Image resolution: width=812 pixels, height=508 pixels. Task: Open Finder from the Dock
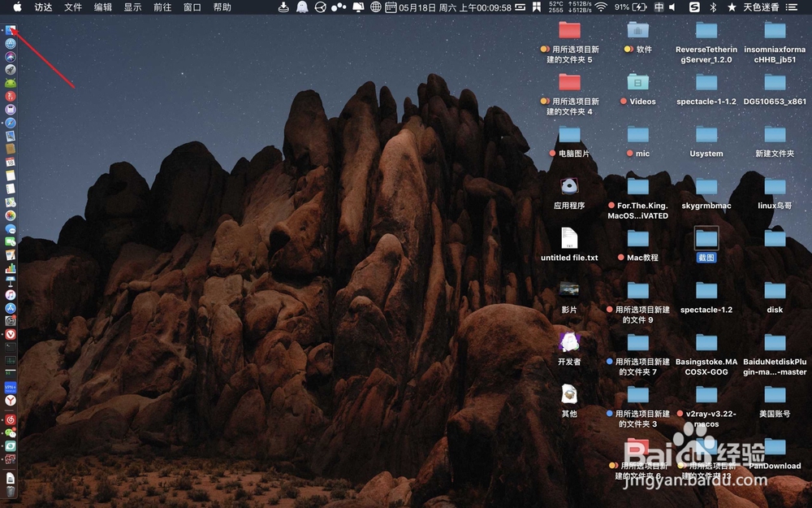[x=11, y=31]
